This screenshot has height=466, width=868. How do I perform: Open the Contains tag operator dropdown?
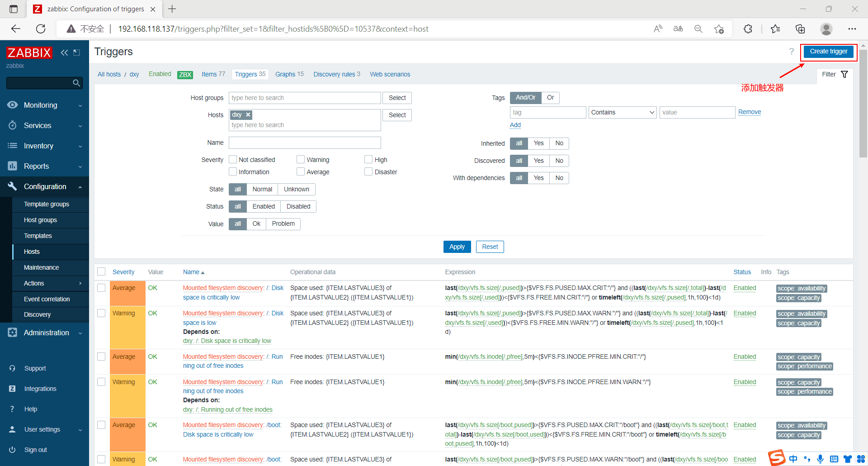(x=623, y=112)
